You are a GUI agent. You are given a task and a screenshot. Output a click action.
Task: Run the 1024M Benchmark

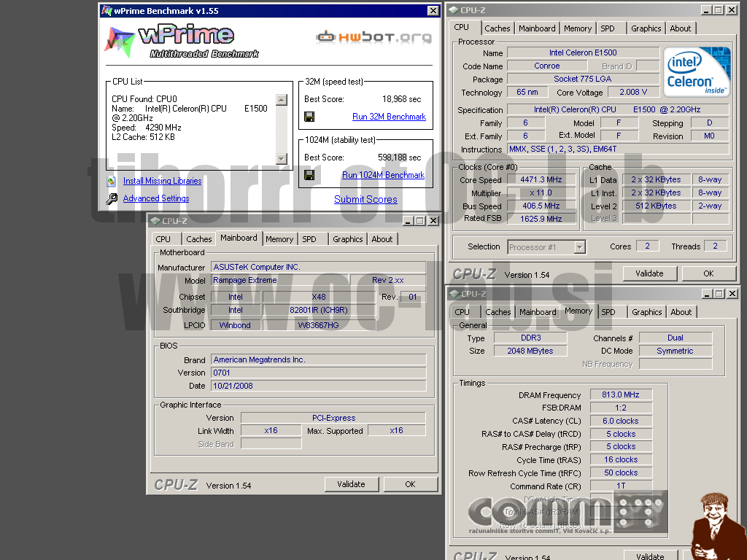pos(383,175)
